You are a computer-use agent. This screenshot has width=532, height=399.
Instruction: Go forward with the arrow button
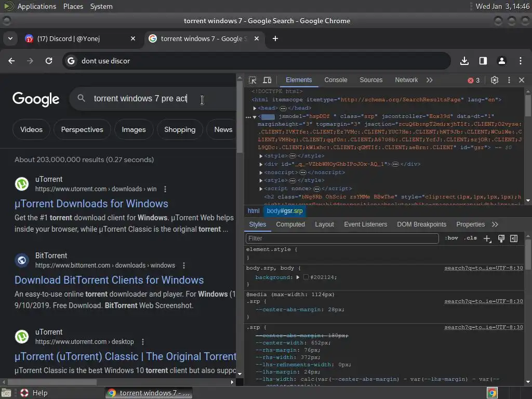[30, 61]
